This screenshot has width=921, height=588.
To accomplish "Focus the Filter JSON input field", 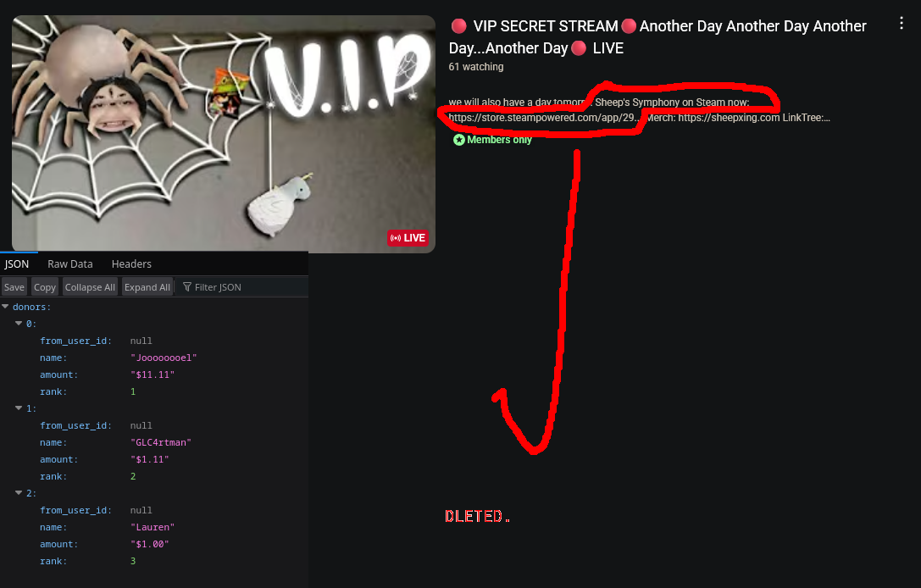I will 242,286.
